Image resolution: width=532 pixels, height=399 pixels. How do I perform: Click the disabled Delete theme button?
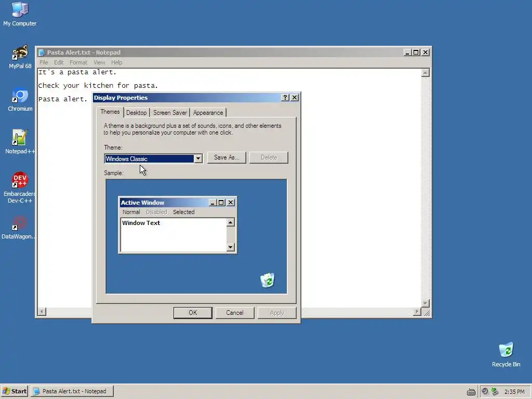point(269,157)
